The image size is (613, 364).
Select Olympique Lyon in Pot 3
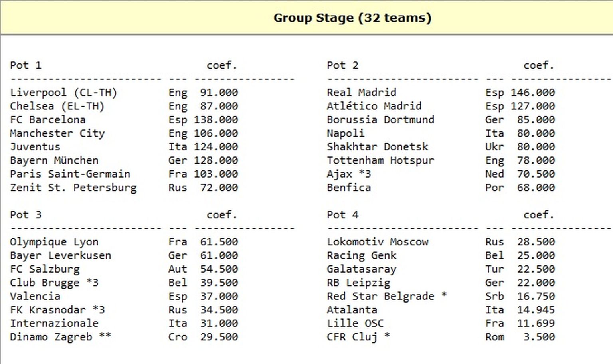(x=54, y=242)
